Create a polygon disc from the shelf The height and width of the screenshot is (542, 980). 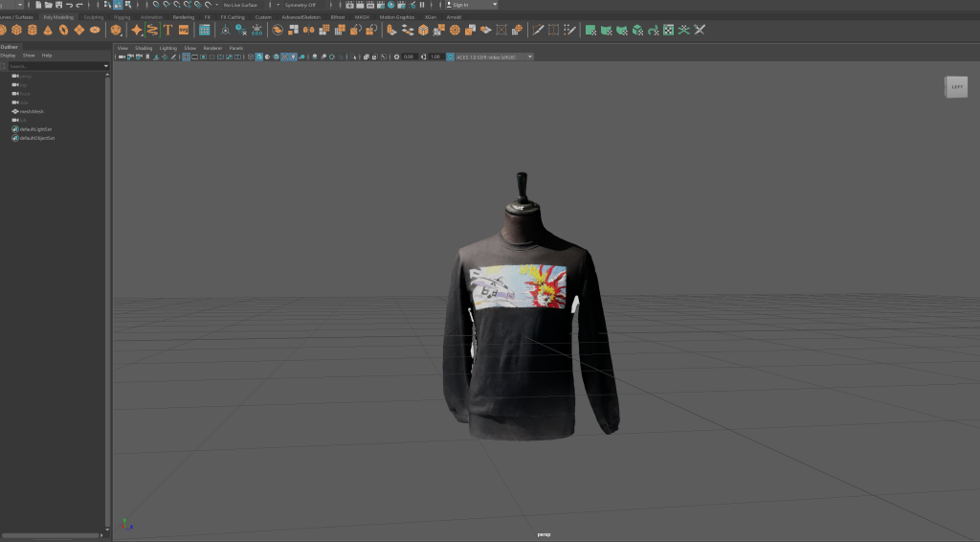pos(95,30)
